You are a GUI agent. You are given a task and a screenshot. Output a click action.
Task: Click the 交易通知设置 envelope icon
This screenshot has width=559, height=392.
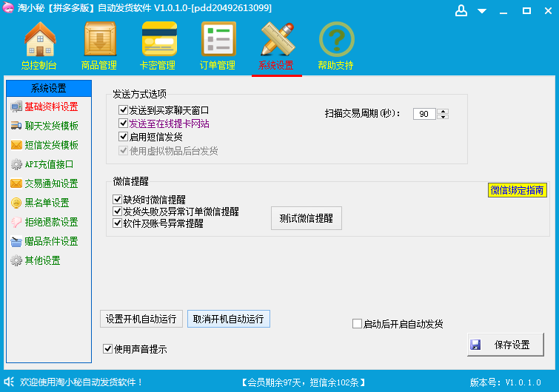pyautogui.click(x=16, y=183)
